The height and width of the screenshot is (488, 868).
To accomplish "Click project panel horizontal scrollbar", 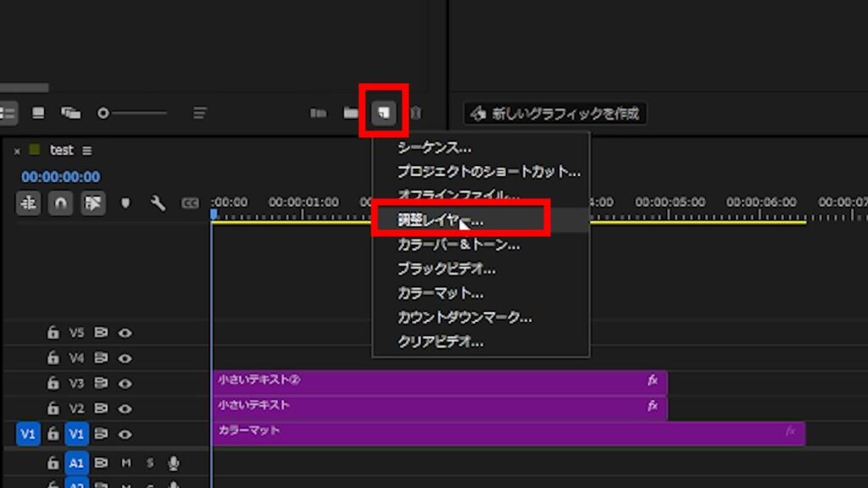I will pos(25,87).
